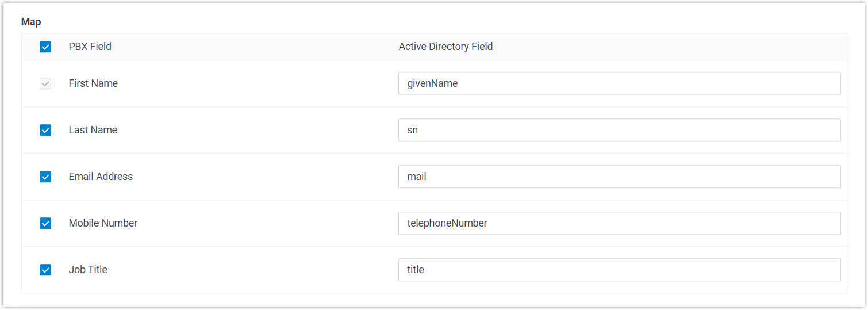
Task: Click the 'Mobile Number' label text
Action: pyautogui.click(x=103, y=223)
